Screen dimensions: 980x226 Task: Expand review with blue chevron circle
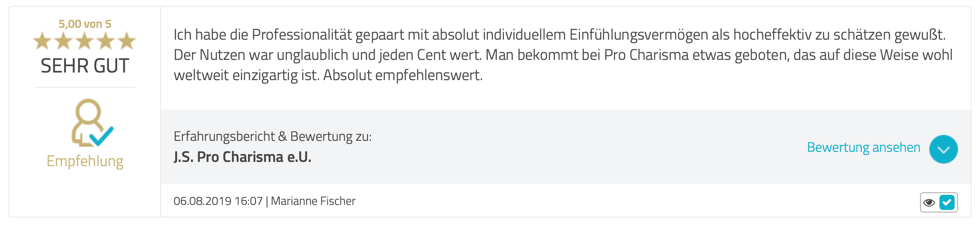[943, 149]
